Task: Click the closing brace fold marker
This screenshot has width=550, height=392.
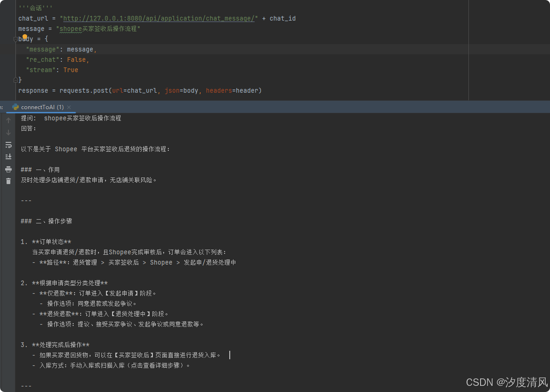Action: 15,80
